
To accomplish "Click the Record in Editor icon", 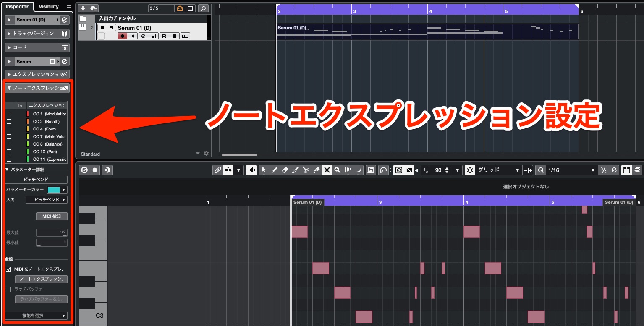I will (x=95, y=170).
